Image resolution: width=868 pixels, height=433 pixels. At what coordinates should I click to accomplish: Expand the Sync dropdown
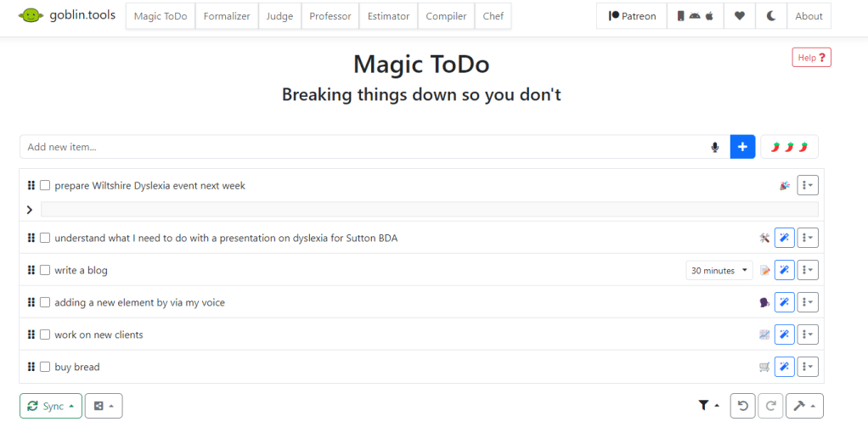coord(51,406)
